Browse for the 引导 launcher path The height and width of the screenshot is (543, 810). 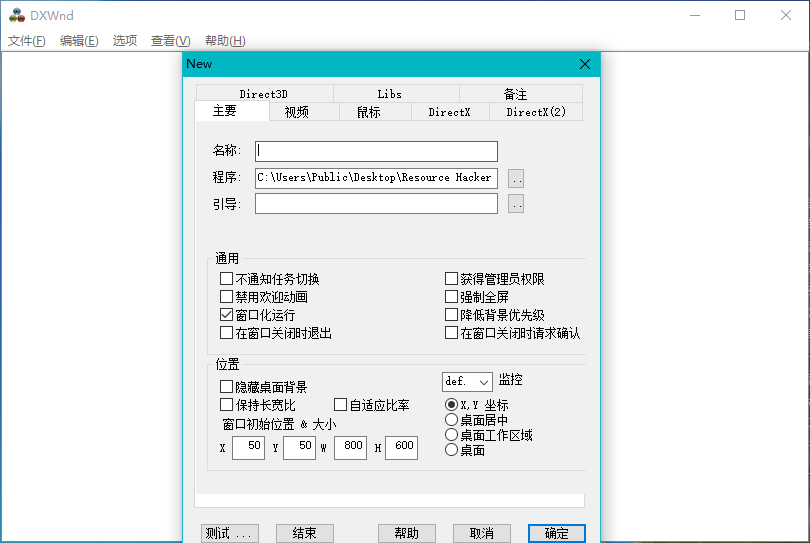(516, 204)
